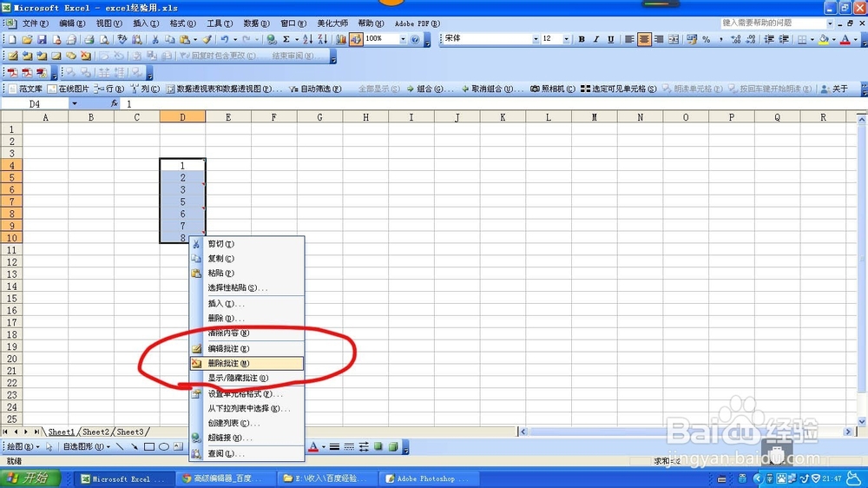Create a new blank workbook
Viewport: 868px width, 488px height.
pos(12,39)
